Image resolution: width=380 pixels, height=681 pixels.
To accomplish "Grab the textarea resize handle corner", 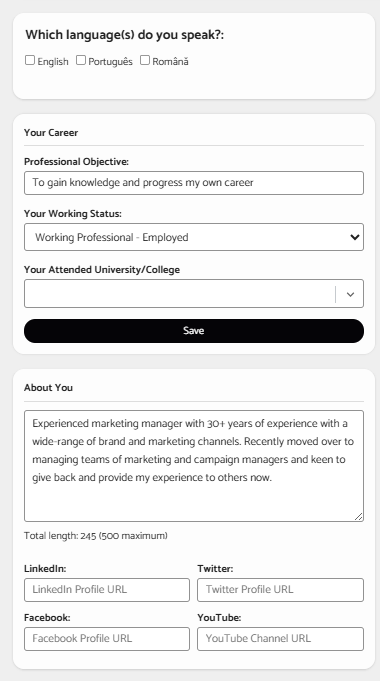I will (x=358, y=516).
